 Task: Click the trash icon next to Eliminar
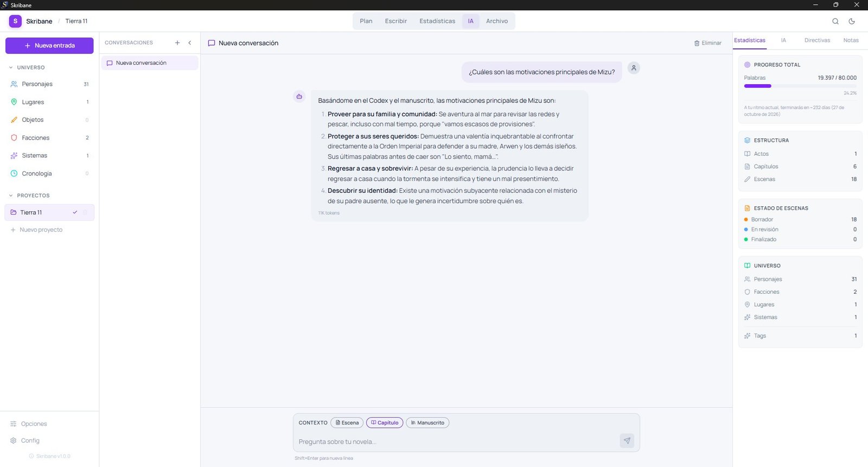pyautogui.click(x=697, y=43)
